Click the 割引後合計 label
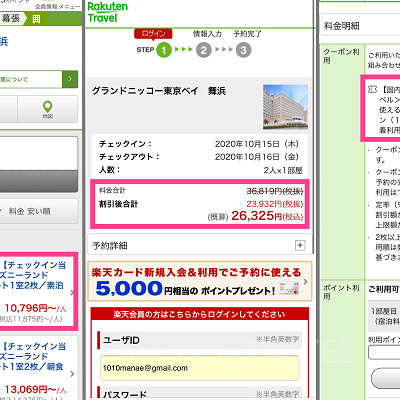Image resolution: width=400 pixels, height=400 pixels. pyautogui.click(x=118, y=204)
